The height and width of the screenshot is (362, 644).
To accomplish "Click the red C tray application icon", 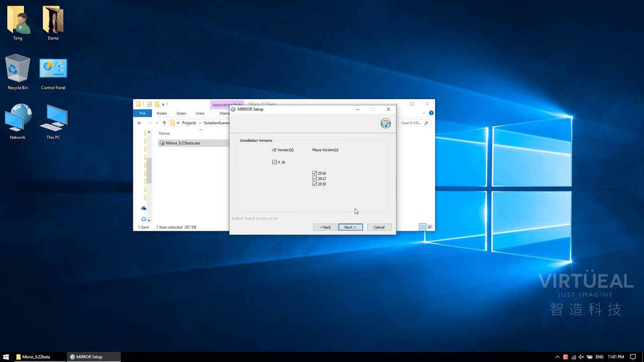I will click(x=566, y=357).
